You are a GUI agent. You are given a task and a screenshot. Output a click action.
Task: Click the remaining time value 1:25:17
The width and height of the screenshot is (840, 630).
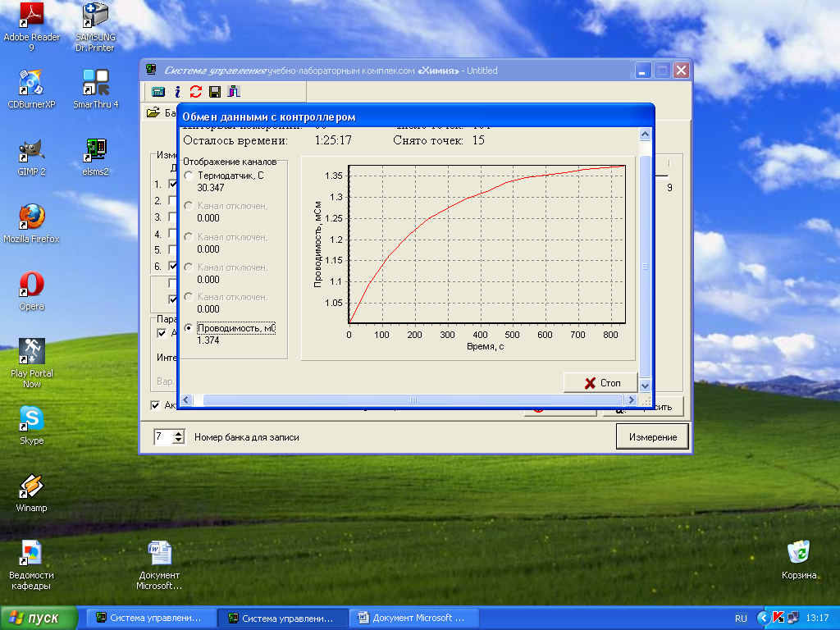point(333,140)
